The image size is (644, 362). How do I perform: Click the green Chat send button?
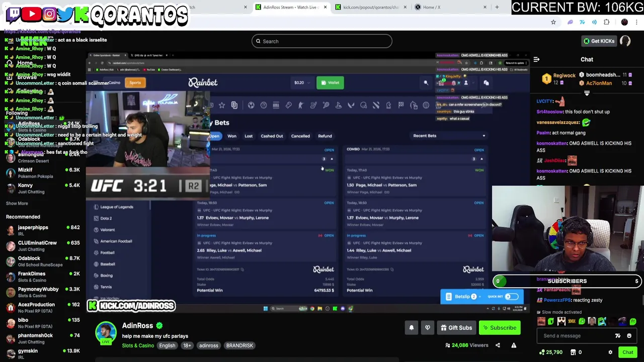coord(628,352)
